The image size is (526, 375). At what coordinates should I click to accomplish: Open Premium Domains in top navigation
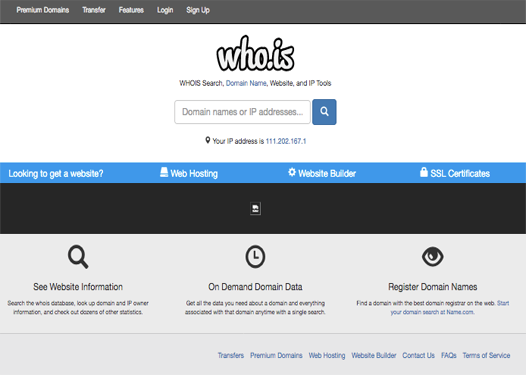point(43,10)
